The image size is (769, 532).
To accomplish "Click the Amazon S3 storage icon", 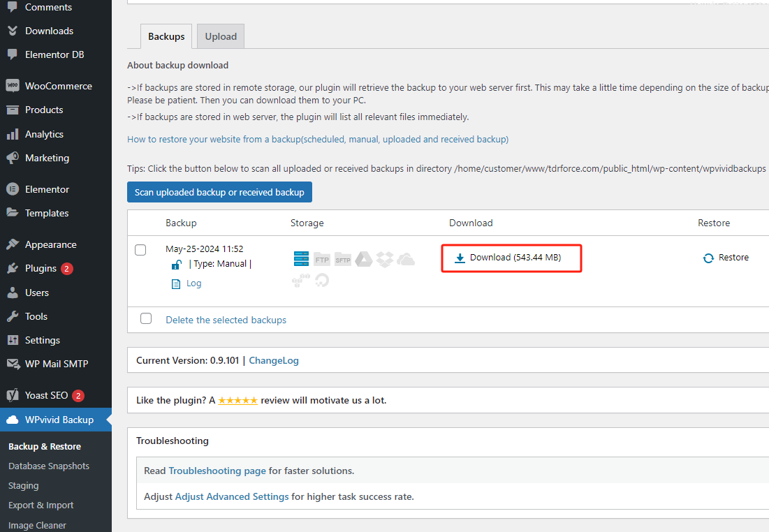I will click(x=301, y=281).
